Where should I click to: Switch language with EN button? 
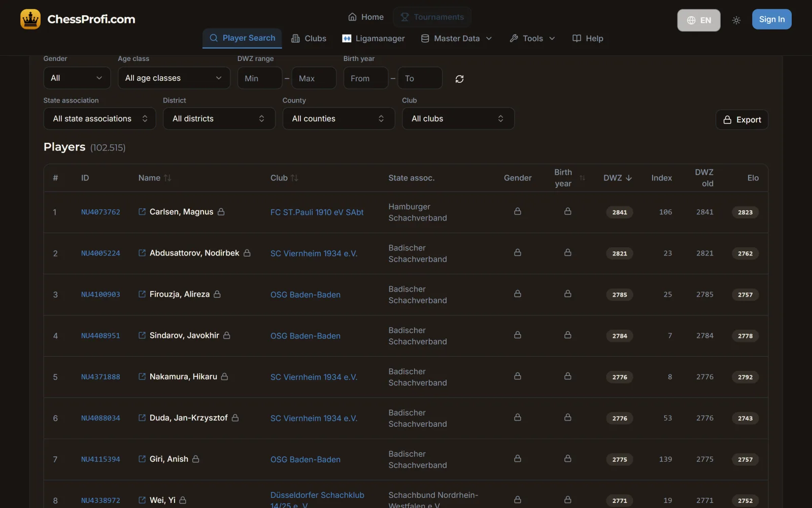click(699, 20)
